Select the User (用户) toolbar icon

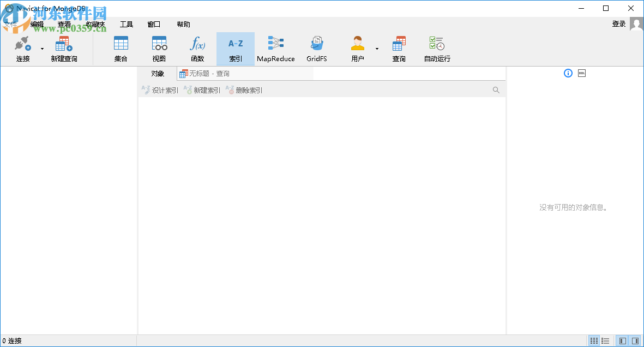coord(358,44)
